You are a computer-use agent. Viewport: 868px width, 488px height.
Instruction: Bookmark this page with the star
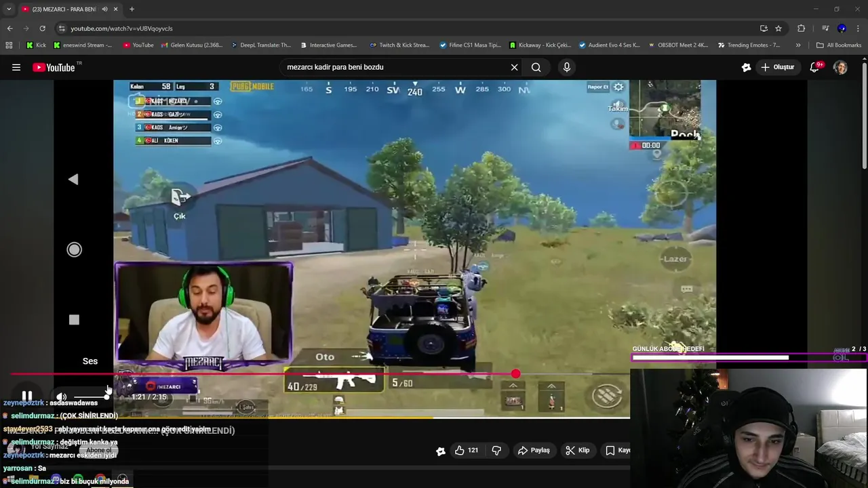[778, 28]
